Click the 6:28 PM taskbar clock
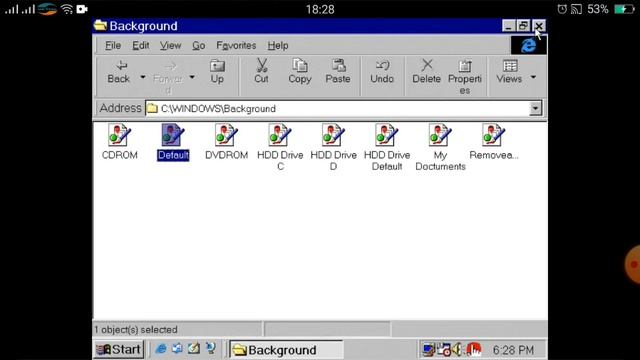 (x=513, y=350)
